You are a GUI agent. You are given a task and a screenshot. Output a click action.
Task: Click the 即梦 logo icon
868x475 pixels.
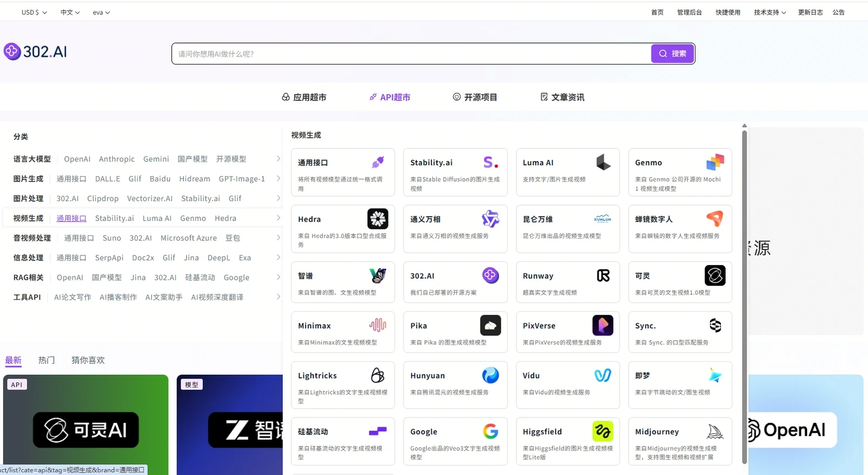(715, 375)
